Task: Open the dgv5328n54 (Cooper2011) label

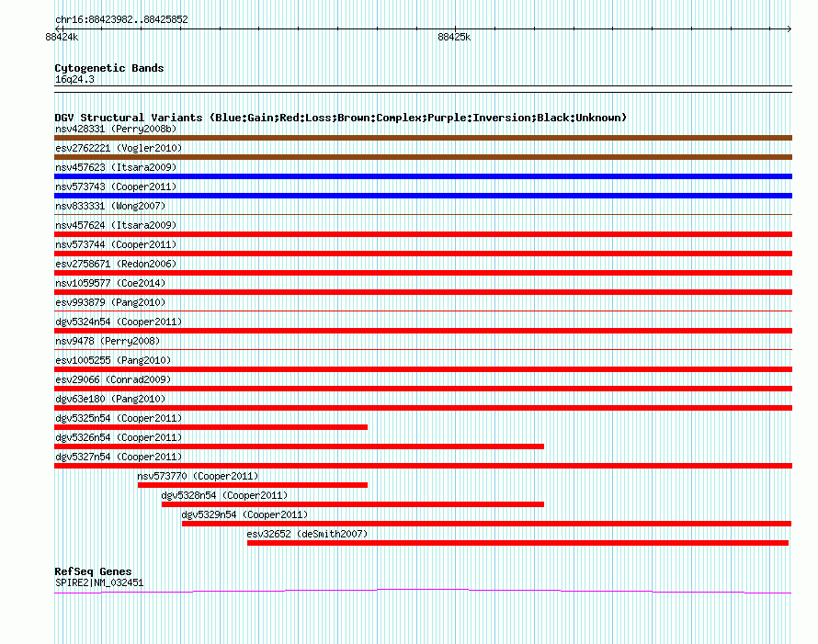Action: [224, 495]
